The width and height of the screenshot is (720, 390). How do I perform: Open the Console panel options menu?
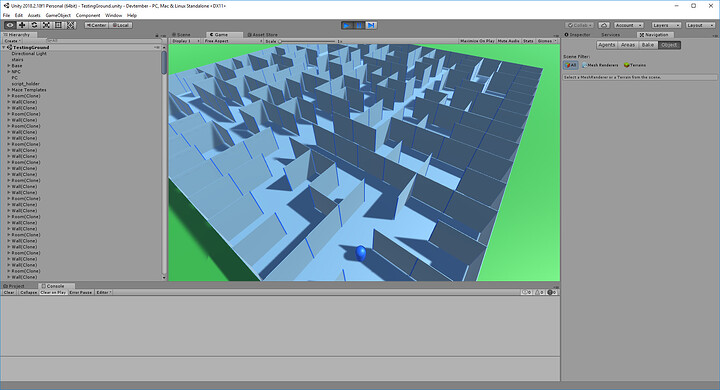[x=557, y=286]
